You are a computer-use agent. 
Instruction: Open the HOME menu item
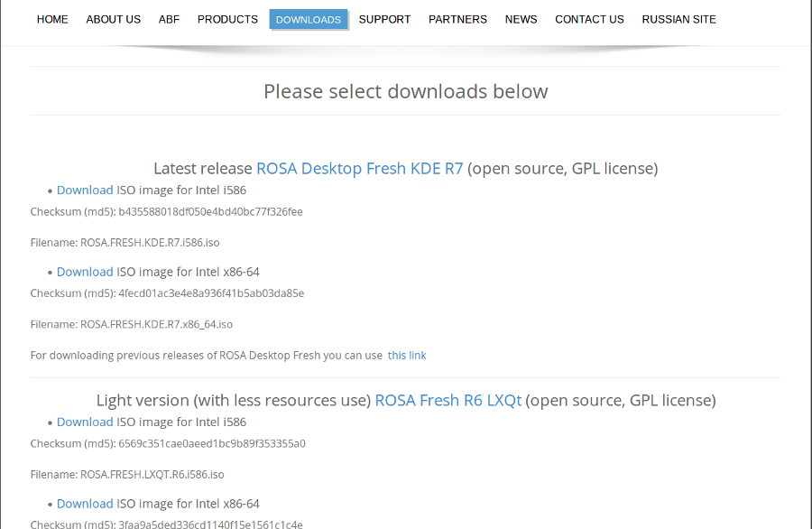(52, 19)
